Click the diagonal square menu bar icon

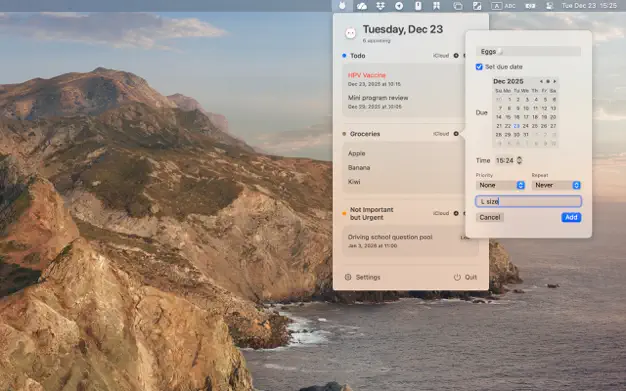(477, 6)
